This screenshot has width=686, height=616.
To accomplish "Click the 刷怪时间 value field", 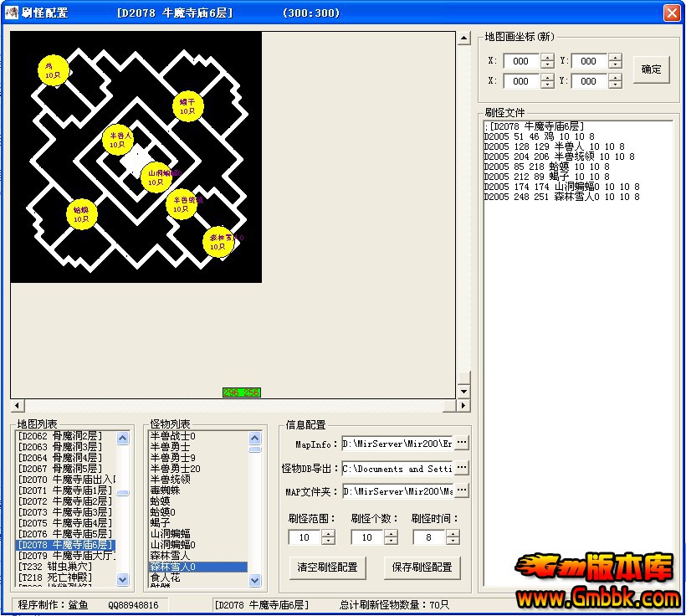I will (430, 537).
